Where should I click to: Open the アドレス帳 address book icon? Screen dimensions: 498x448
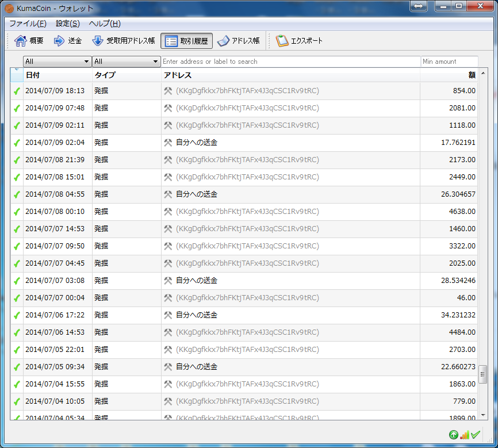(x=224, y=41)
